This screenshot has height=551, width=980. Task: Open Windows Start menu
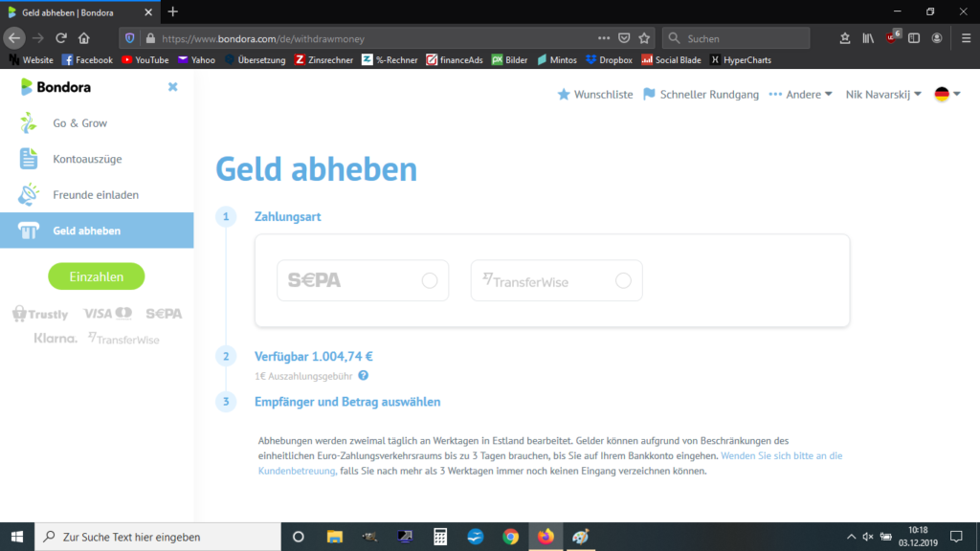pos(17,537)
